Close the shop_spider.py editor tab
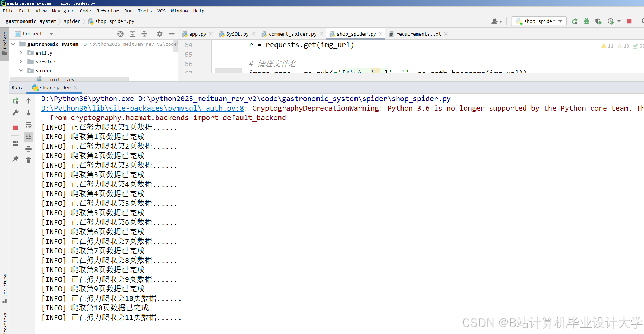Screen dimensions: 644x334 (381, 34)
